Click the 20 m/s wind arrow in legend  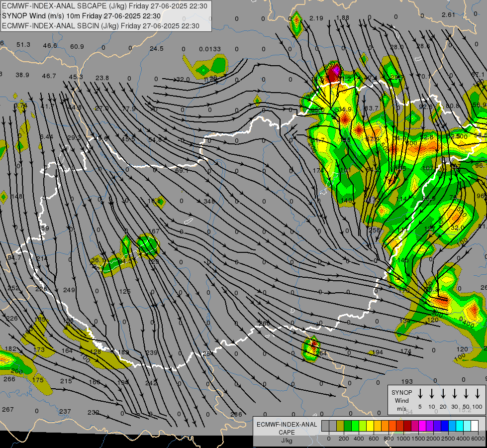(x=443, y=394)
